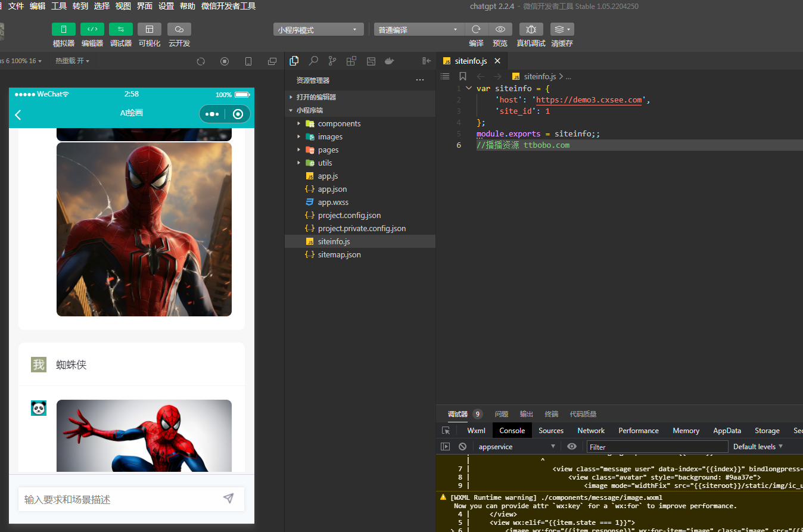Viewport: 803px width, 532px height.
Task: Open explorer more options (...)
Action: [420, 80]
